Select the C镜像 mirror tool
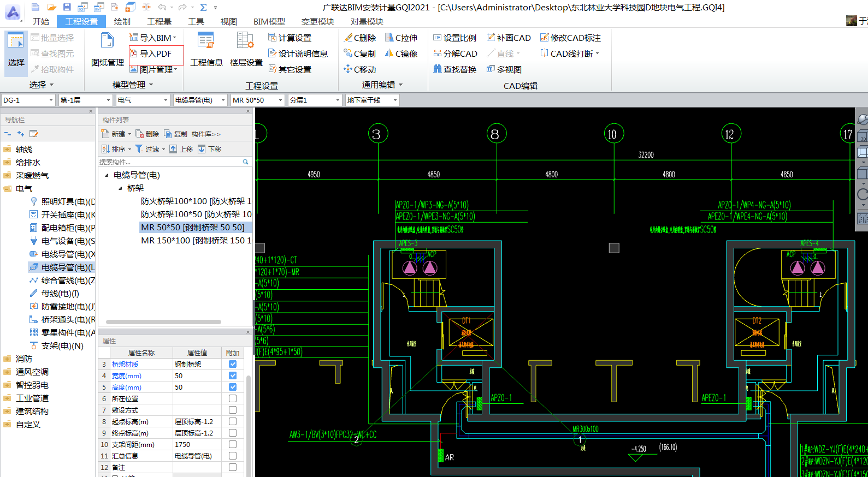 tap(401, 53)
